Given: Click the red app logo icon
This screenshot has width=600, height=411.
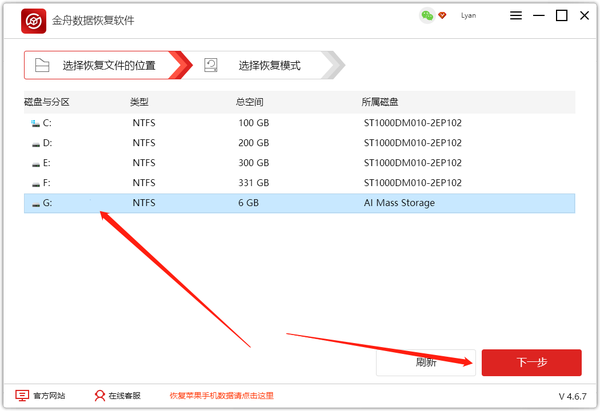Looking at the screenshot, I should pyautogui.click(x=34, y=21).
